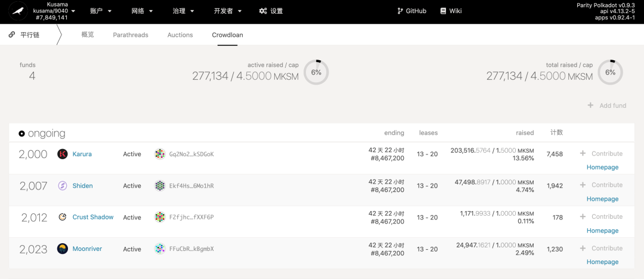Go to the 概览 tab
The width and height of the screenshot is (644, 279).
point(88,35)
